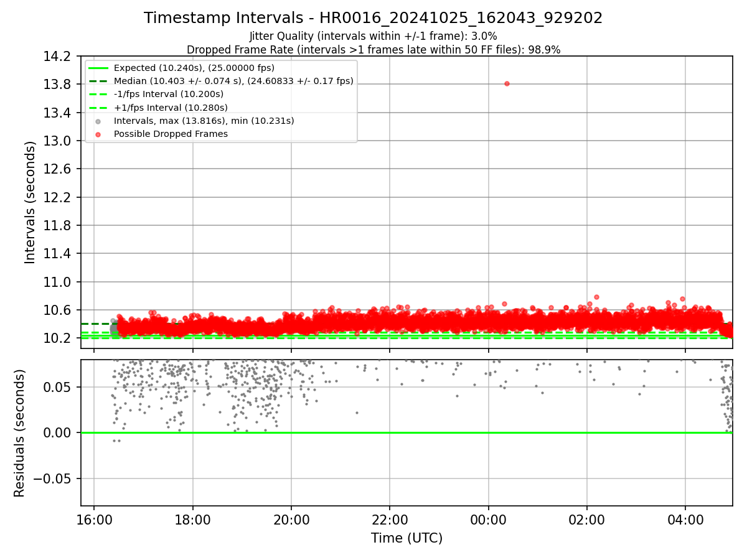Click the 'Intervals (seconds)' y-axis label

click(31, 202)
